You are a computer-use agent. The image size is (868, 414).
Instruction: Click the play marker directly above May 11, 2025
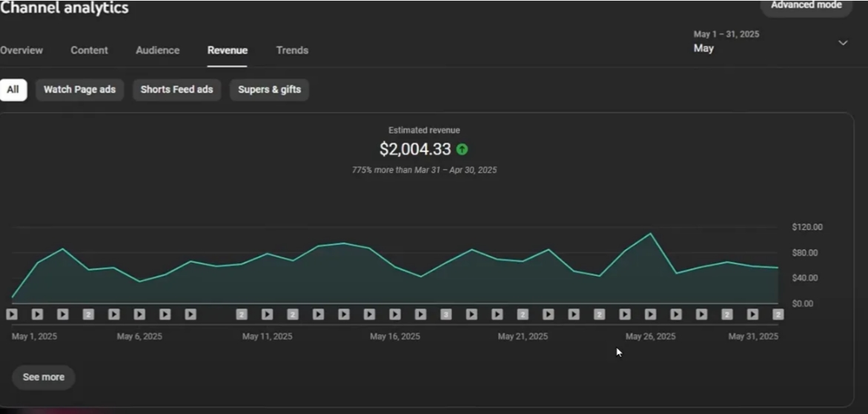267,315
